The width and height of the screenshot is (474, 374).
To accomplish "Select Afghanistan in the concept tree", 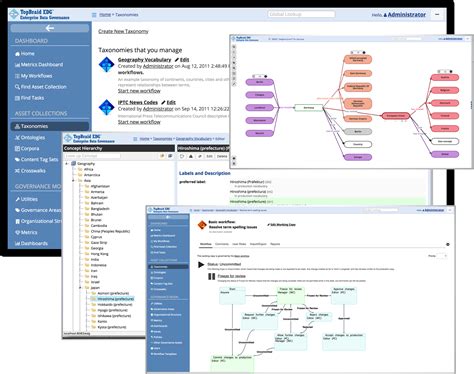I will (x=100, y=186).
